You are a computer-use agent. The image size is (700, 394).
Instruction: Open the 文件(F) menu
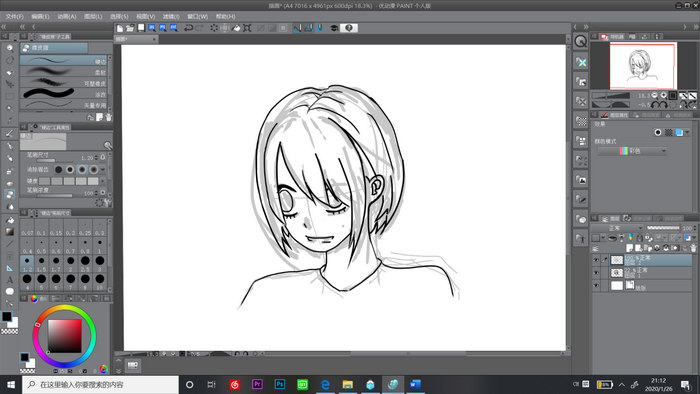pos(14,17)
